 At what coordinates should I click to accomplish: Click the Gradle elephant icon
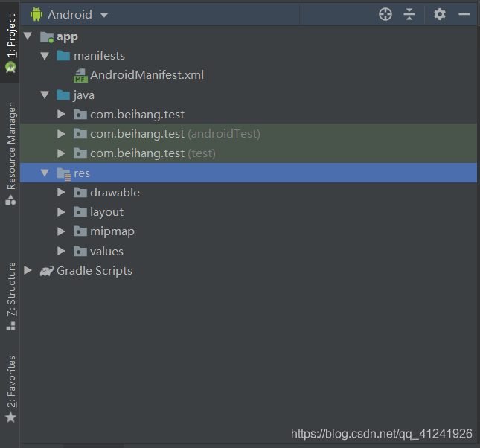tap(47, 271)
